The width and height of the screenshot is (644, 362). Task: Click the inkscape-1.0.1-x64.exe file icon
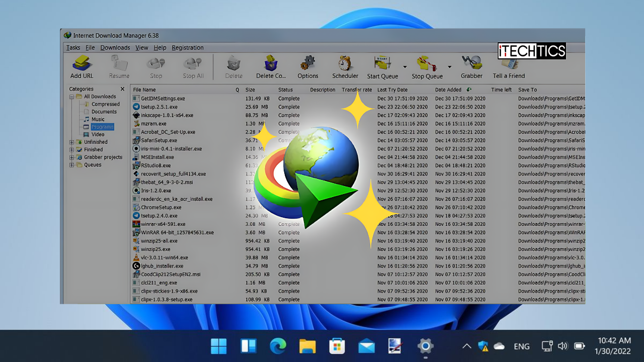tap(136, 115)
